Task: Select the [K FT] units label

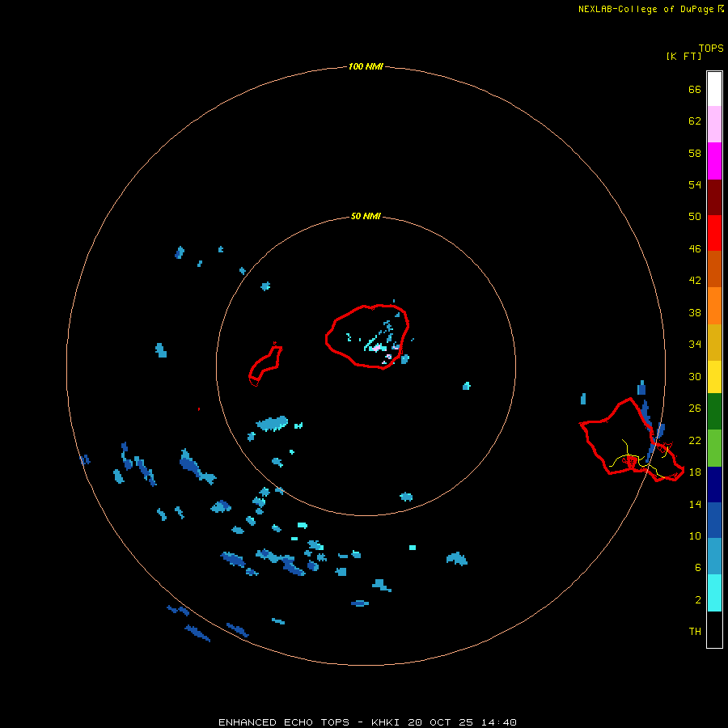Action: 684,56
